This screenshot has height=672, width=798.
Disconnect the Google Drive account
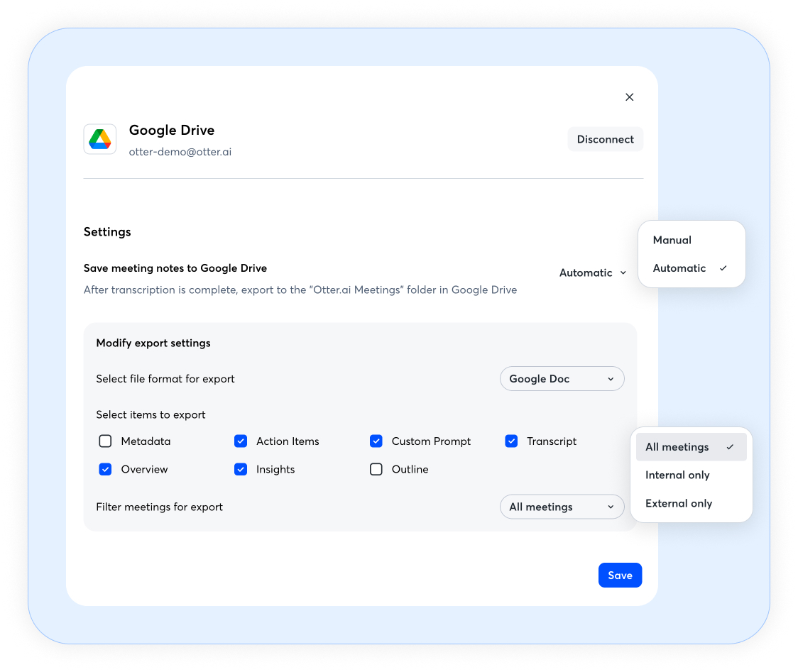[x=605, y=139]
